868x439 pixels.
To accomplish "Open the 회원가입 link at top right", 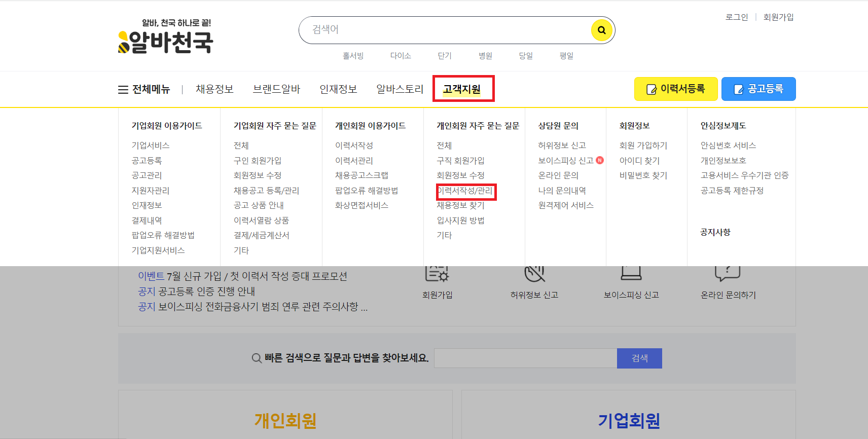I will point(778,17).
